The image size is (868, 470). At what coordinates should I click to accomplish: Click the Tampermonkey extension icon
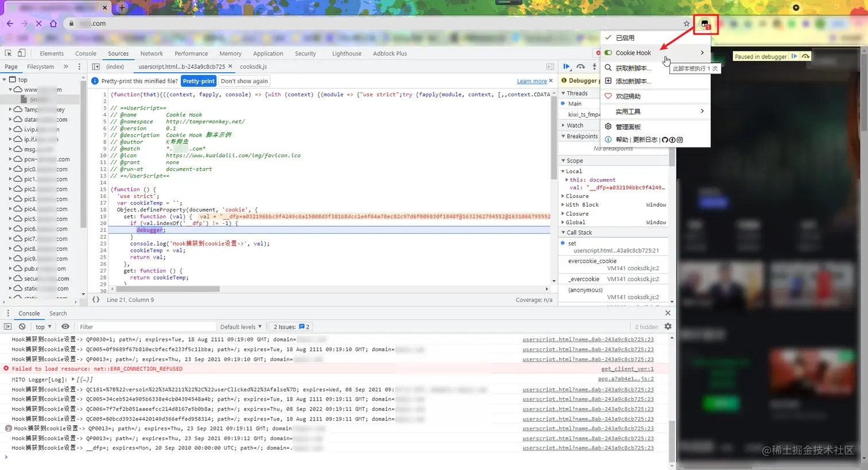coord(704,24)
